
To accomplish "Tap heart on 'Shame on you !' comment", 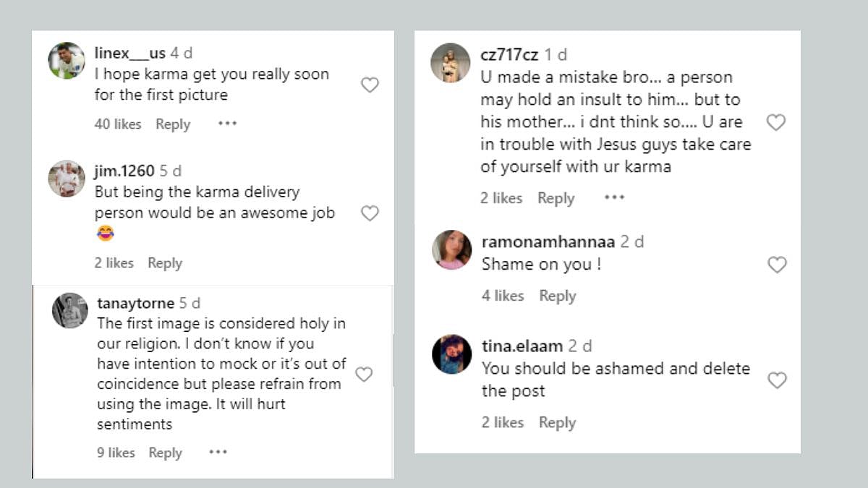I will (777, 265).
